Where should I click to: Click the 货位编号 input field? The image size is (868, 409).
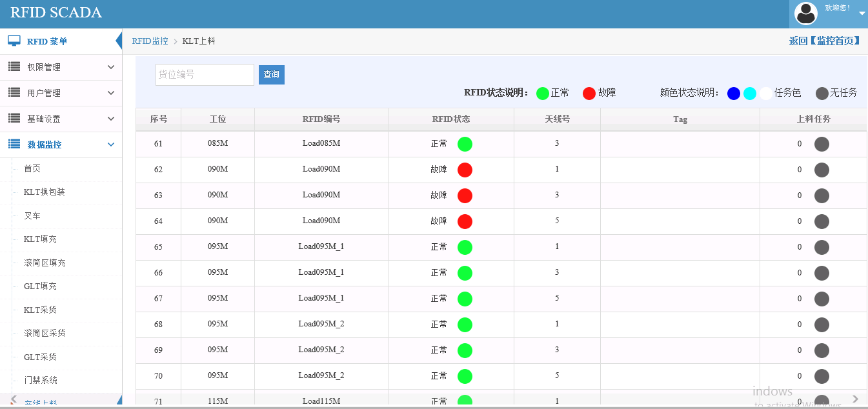pyautogui.click(x=205, y=75)
